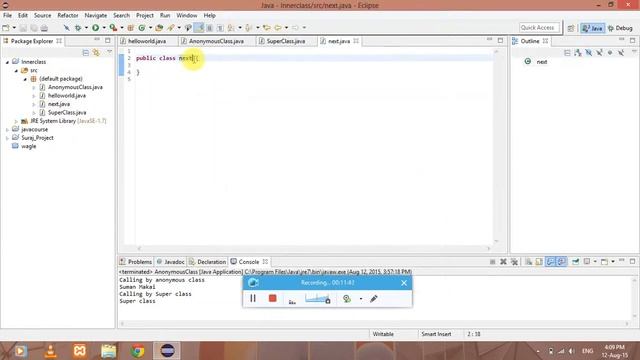
Task: Expand the Suraj_Project node
Action: (x=7, y=138)
